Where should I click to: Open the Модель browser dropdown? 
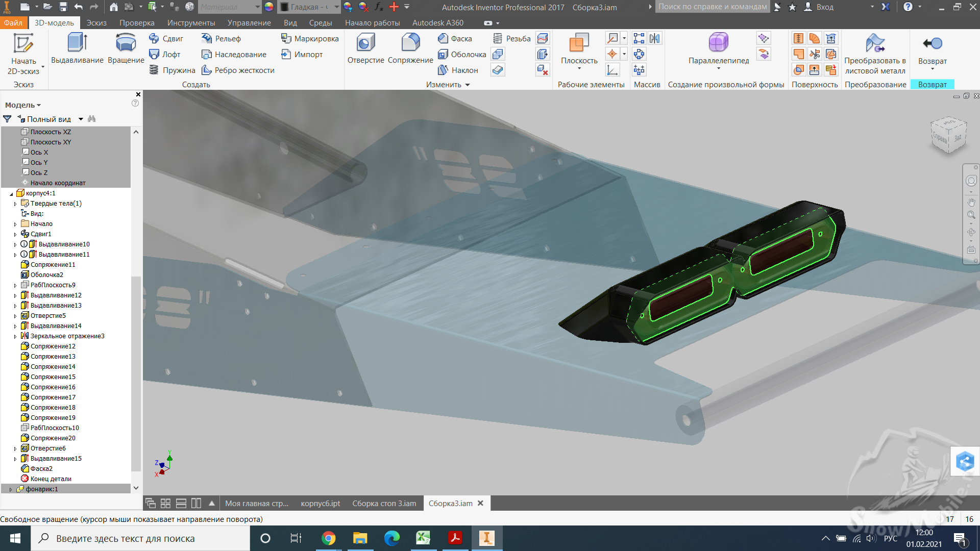[23, 105]
